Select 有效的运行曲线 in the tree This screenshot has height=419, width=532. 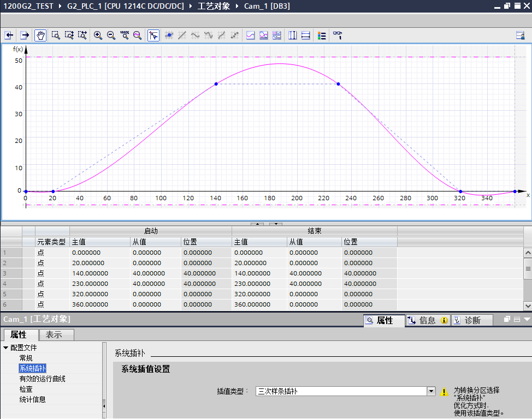tap(42, 379)
